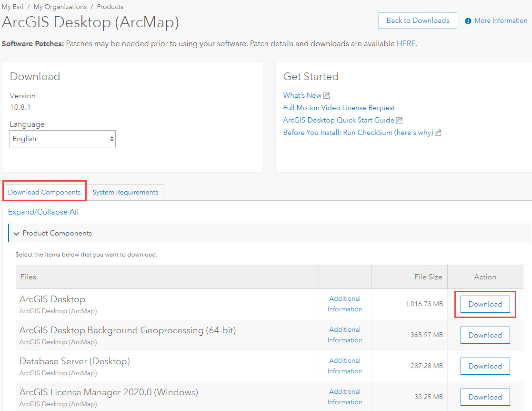
Task: Click ArcGIS License Manager 2020.0 (Windows) file name
Action: coord(109,392)
